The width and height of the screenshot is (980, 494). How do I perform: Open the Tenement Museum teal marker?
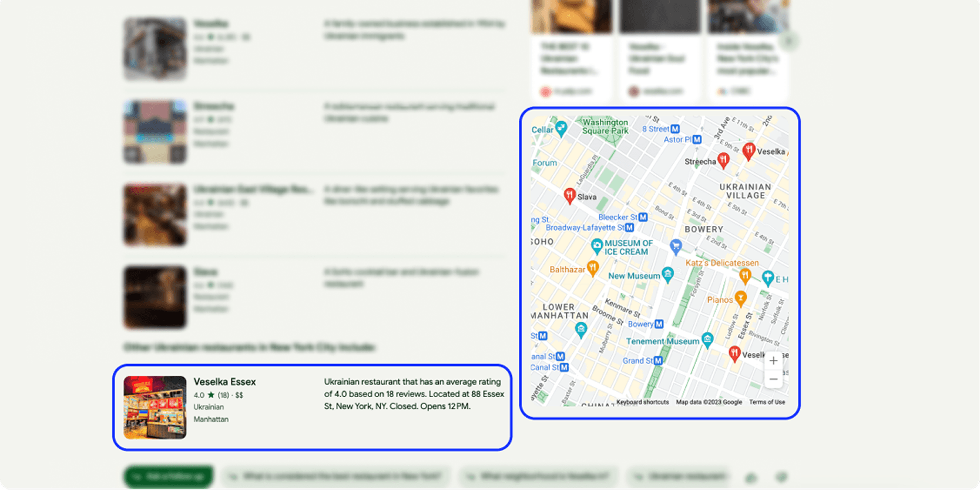tap(708, 339)
